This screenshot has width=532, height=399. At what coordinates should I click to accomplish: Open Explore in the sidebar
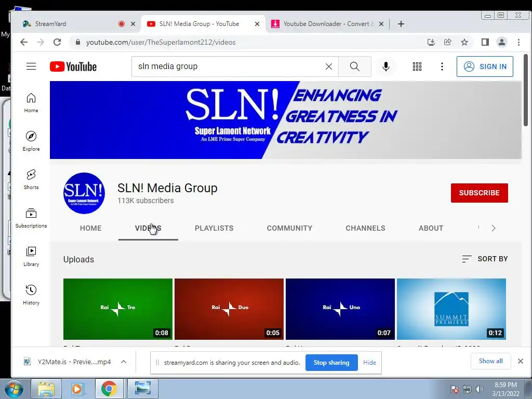point(31,141)
